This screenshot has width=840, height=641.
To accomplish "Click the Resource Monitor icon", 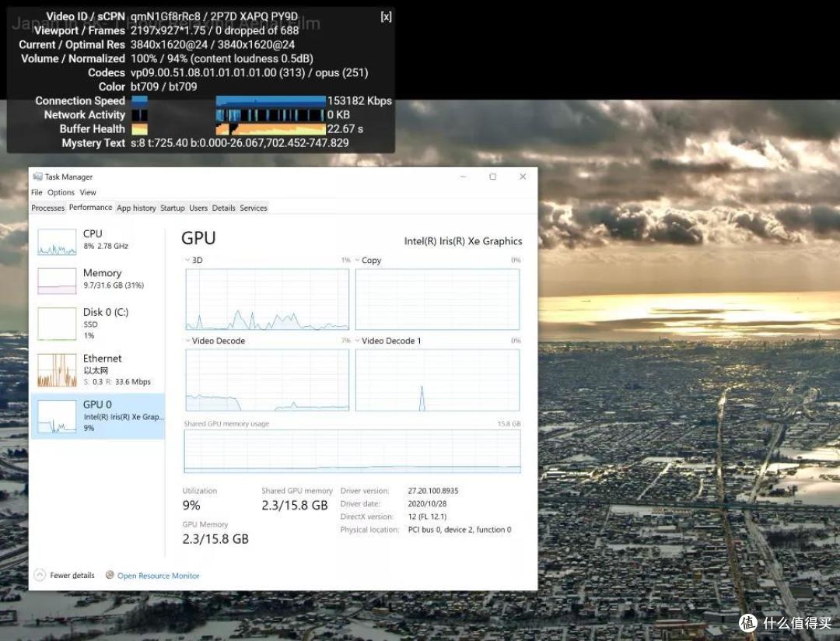I will (x=110, y=575).
